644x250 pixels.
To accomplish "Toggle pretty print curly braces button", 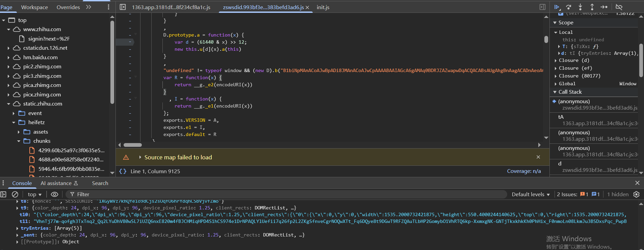I will click(x=123, y=171).
